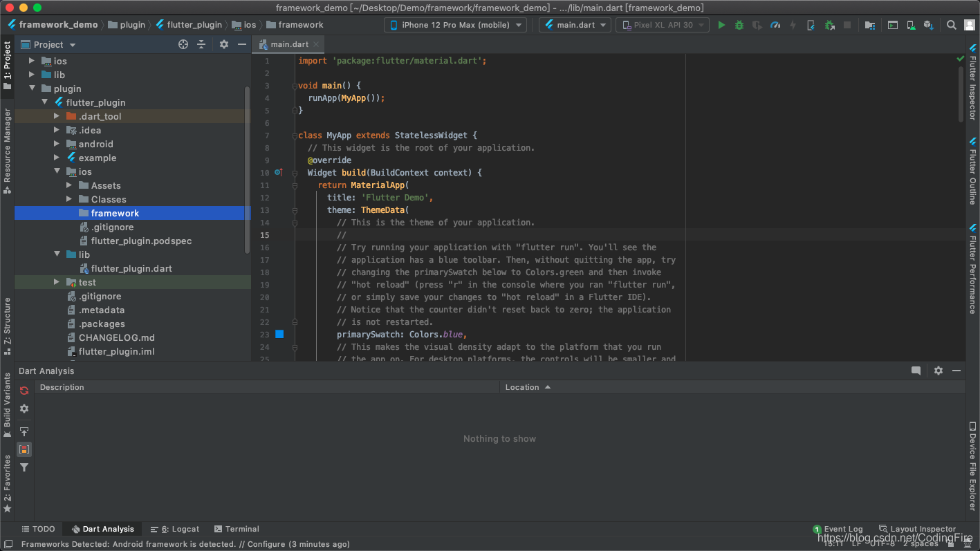Open the Flutter Performance side tab

click(x=972, y=269)
